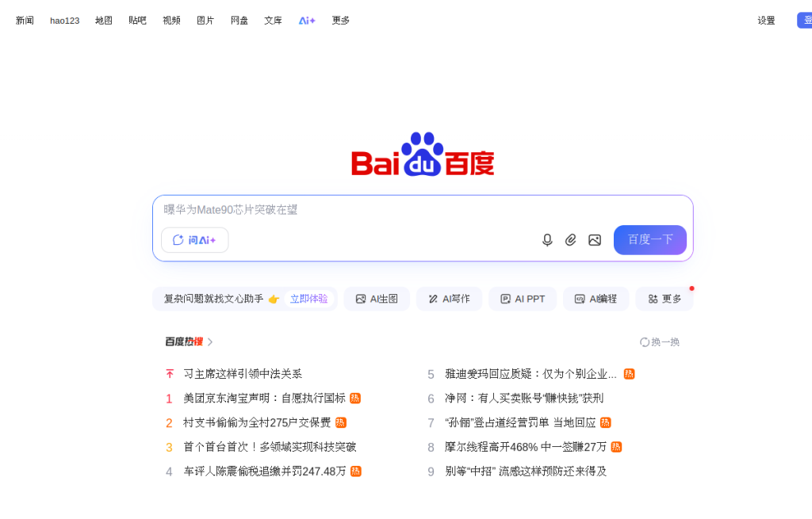The image size is (812, 519).
Task: Open 百度热搜 hot search list
Action: point(189,342)
